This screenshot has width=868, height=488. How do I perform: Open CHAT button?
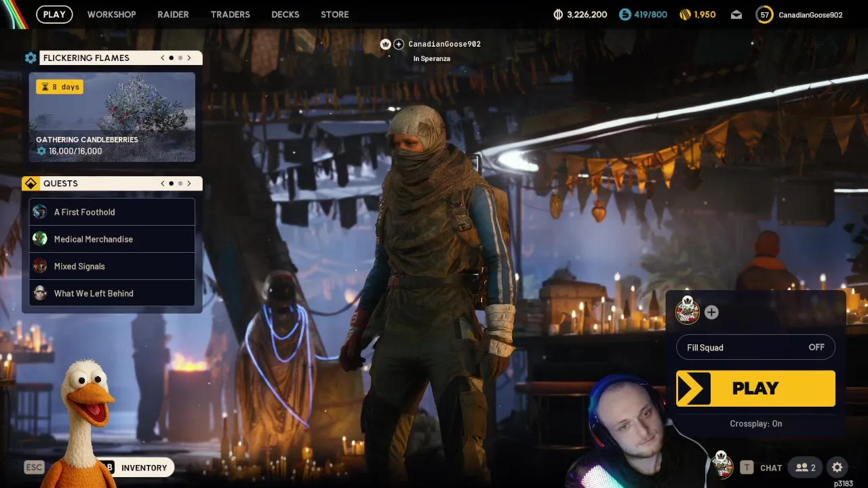(x=771, y=468)
